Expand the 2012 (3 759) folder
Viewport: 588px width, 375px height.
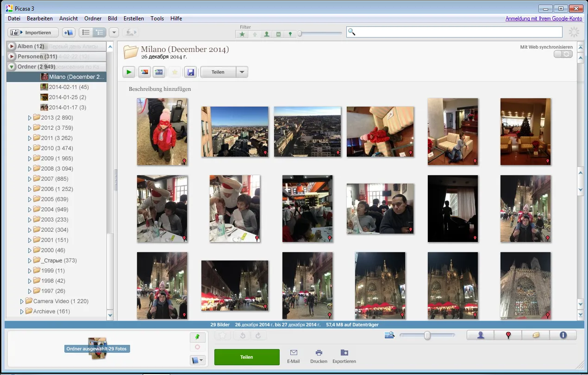pyautogui.click(x=31, y=128)
